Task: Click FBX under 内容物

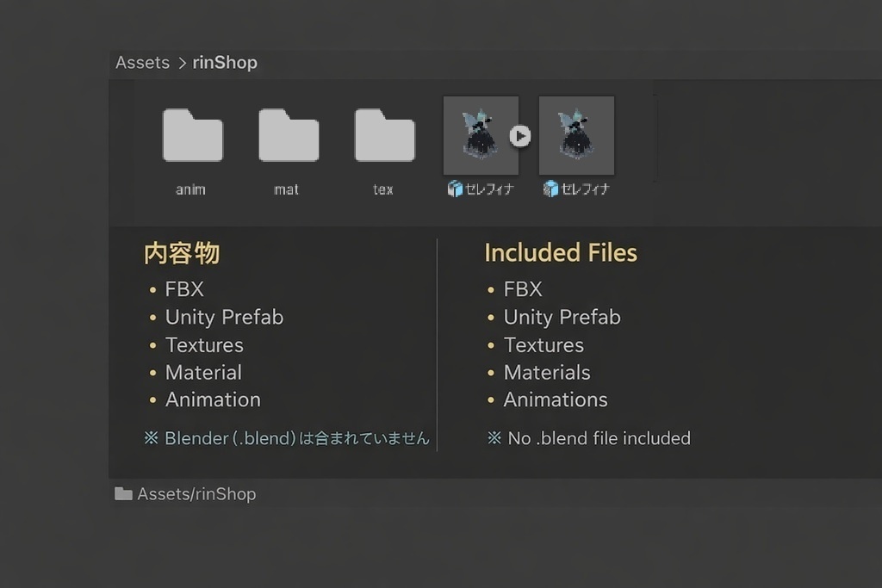Action: point(184,289)
